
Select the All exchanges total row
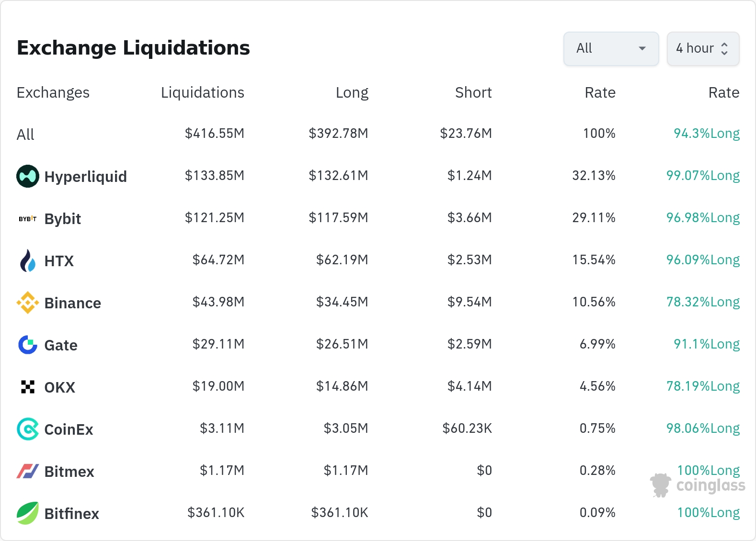[x=26, y=135]
